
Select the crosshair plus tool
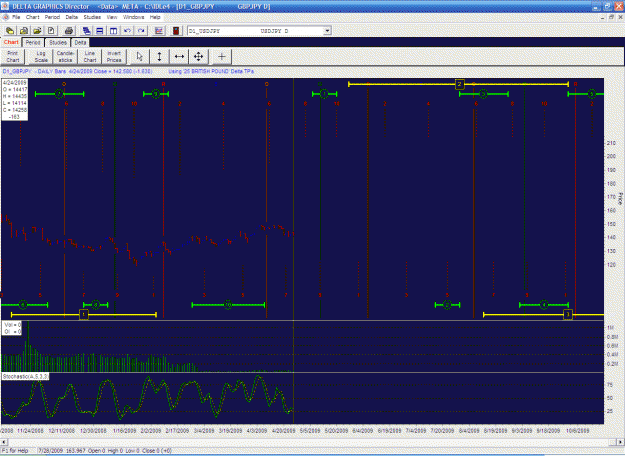222,57
